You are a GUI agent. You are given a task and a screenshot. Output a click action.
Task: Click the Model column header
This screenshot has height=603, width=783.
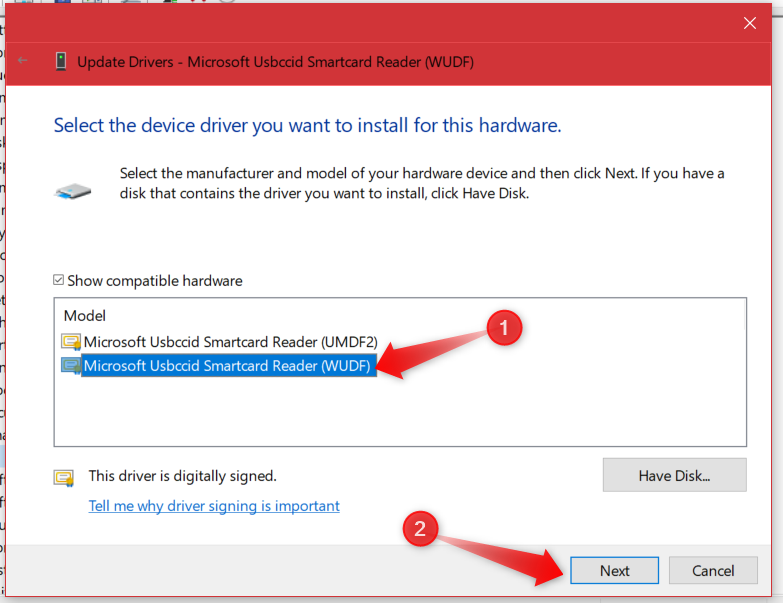coord(85,315)
